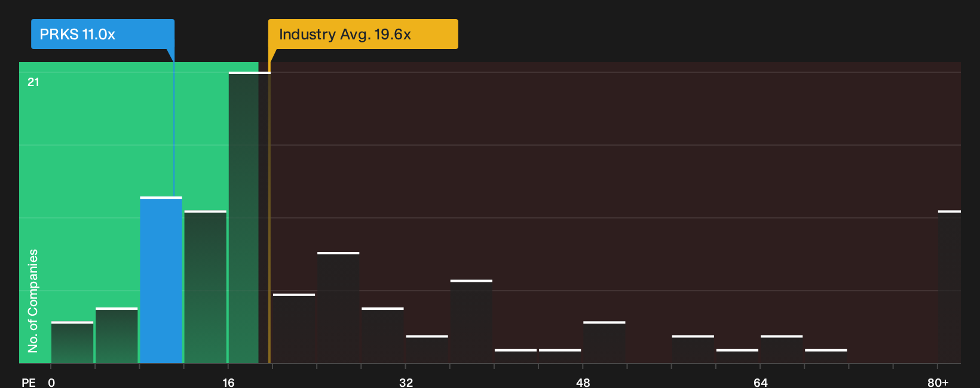Click the PRKS 11.0x blue label

tap(103, 34)
